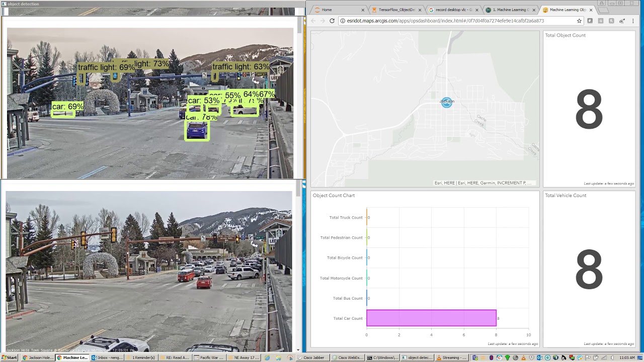Open the Chrome three-dot menu

tap(632, 21)
